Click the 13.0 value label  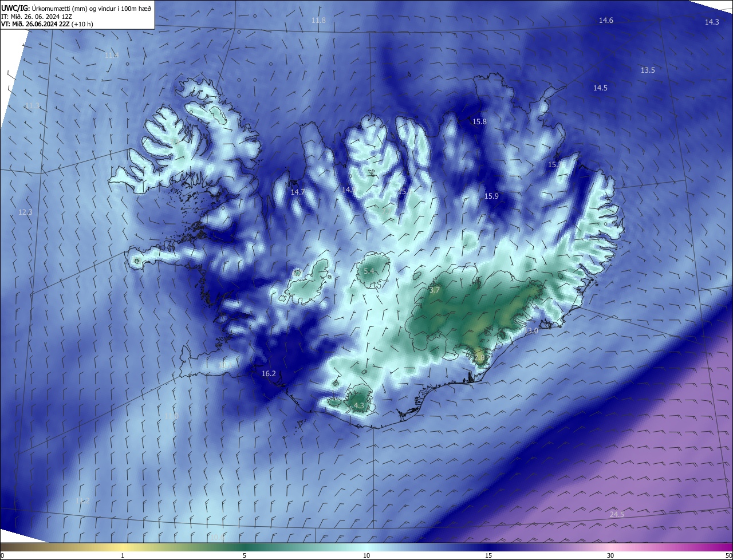531,332
